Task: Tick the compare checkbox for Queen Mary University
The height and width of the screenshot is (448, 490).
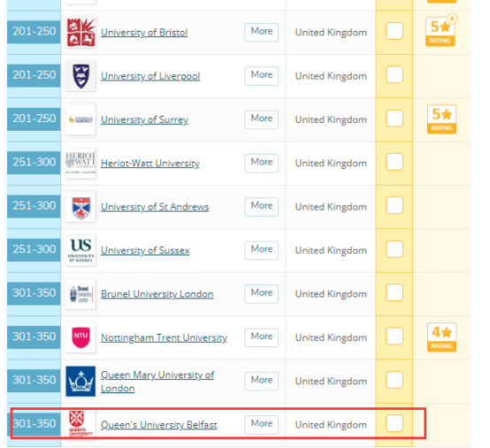Action: [x=394, y=380]
